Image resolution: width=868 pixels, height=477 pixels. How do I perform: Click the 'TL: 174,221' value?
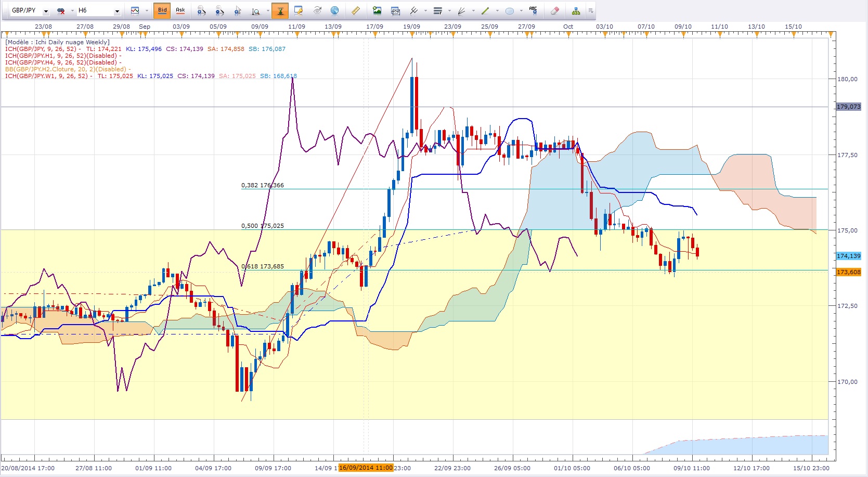(x=104, y=49)
